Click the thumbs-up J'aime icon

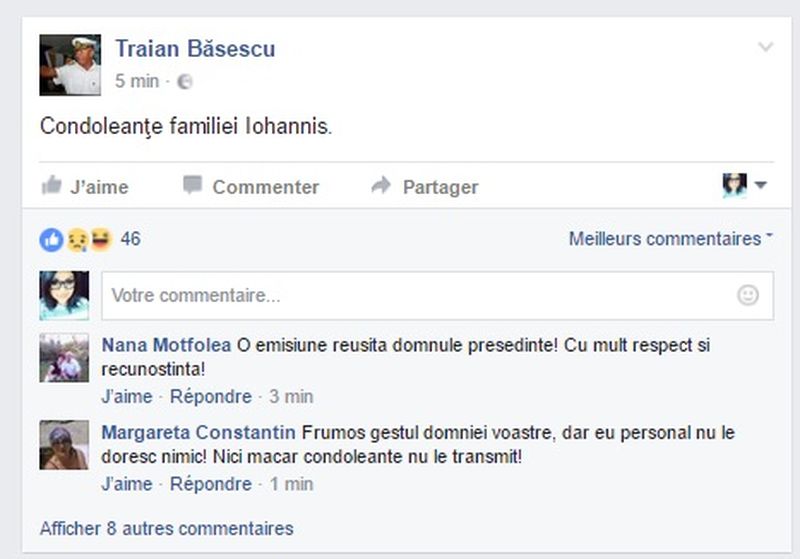click(51, 186)
